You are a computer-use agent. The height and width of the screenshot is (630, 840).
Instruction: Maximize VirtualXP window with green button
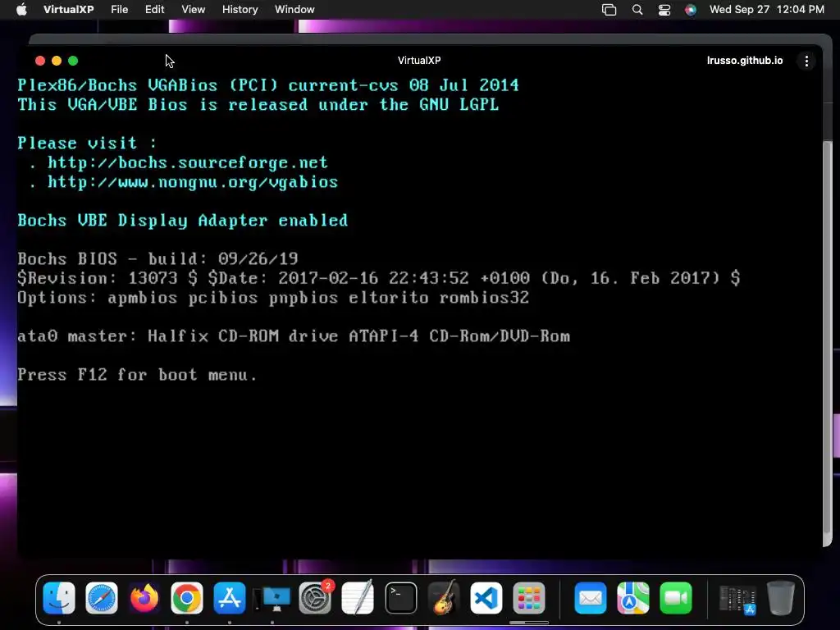pyautogui.click(x=73, y=61)
